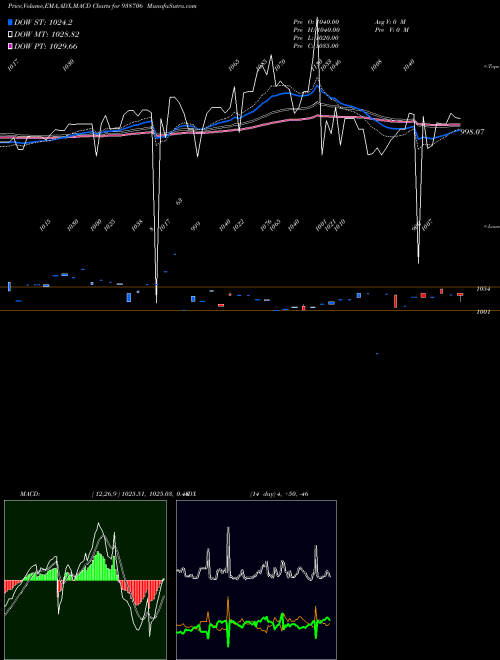Click the 998.07 current price label
Screen dimensions: 500x660
point(473,132)
